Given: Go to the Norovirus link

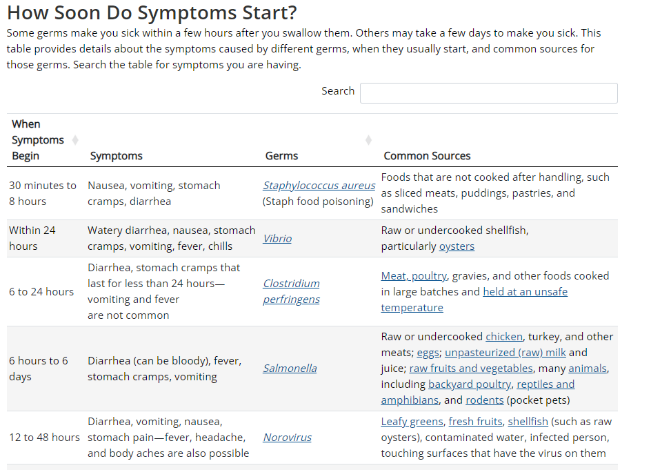Looking at the screenshot, I should click(287, 438).
